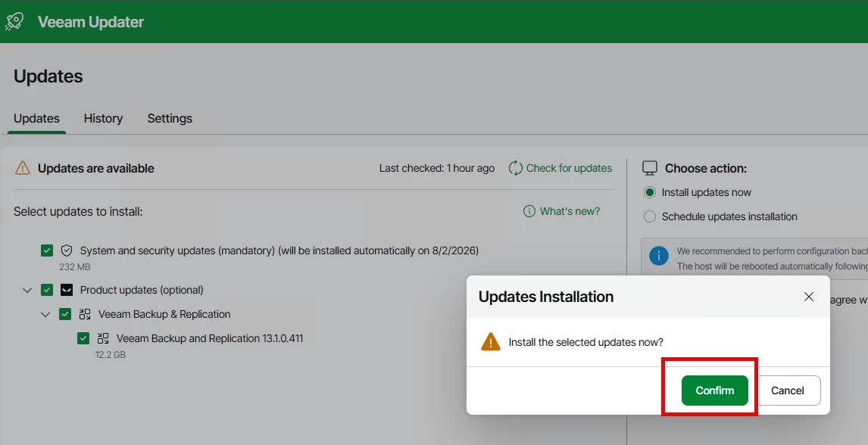
Task: Click the Veeam Updater rocket logo
Action: click(14, 21)
